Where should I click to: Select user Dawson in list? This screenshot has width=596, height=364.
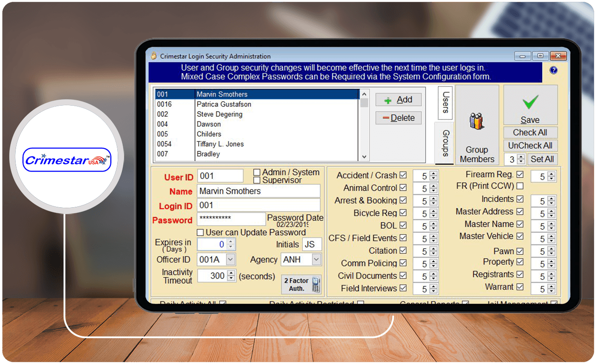[257, 124]
